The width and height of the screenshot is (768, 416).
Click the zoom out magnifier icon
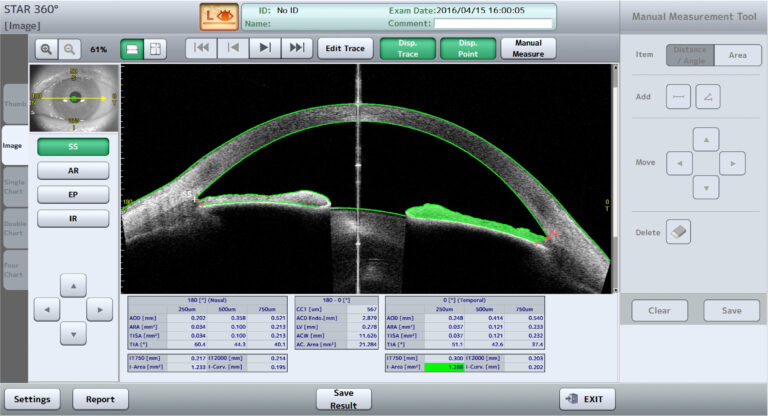(69, 48)
